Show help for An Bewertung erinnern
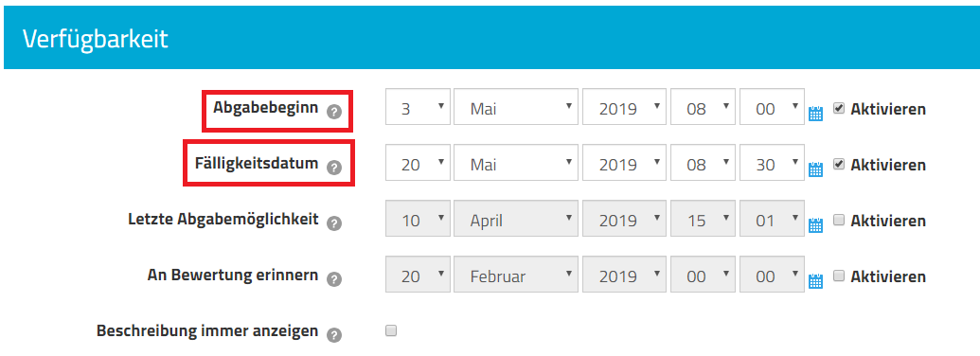This screenshot has width=980, height=356. [334, 278]
